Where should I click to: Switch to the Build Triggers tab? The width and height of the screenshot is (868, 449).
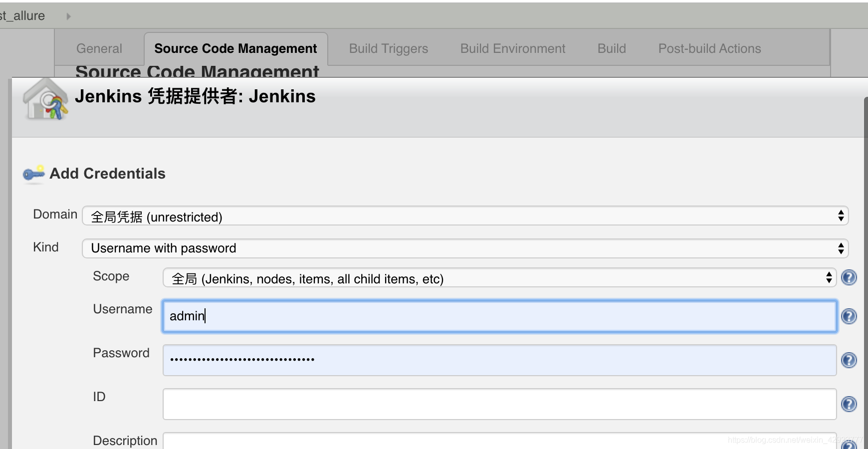[x=389, y=48]
